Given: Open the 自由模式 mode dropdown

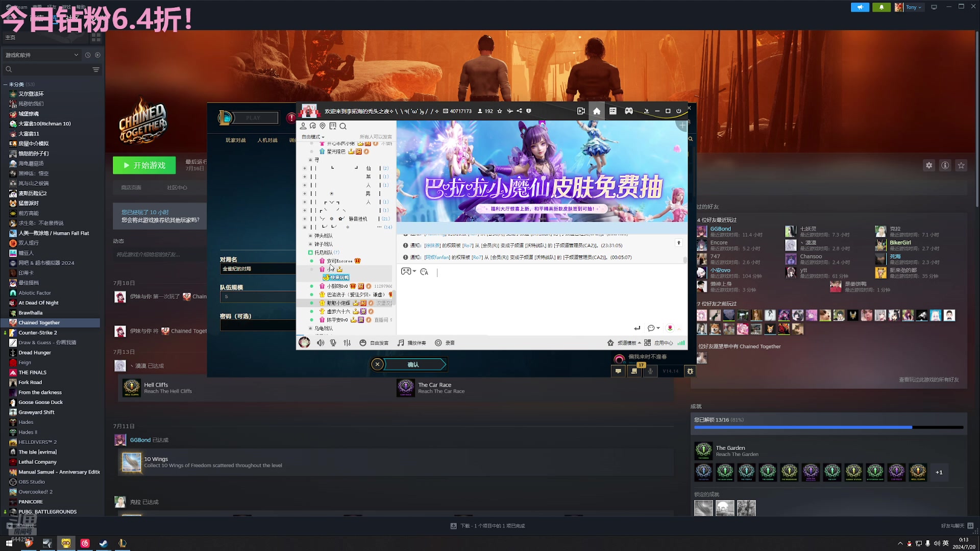Looking at the screenshot, I should tap(313, 137).
